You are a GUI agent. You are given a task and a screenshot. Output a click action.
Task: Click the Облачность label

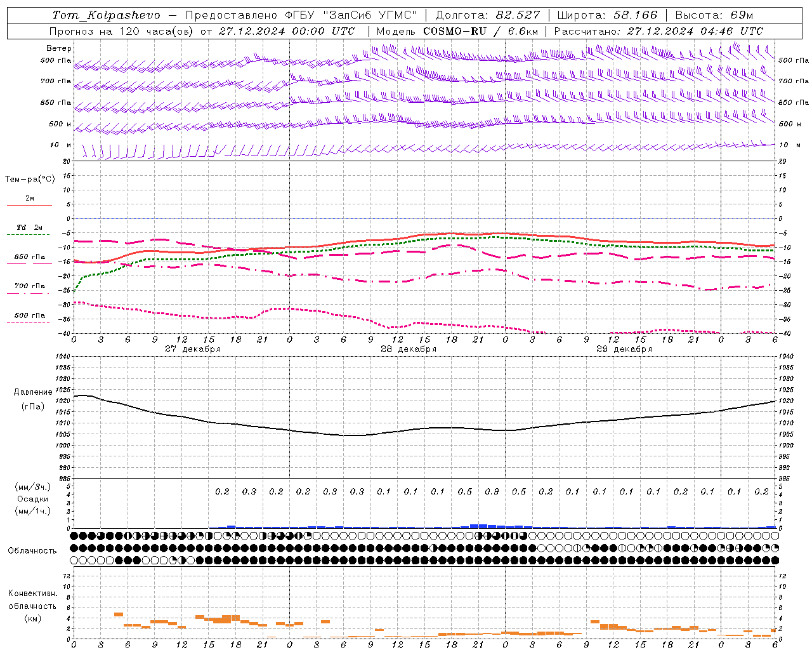(x=32, y=551)
